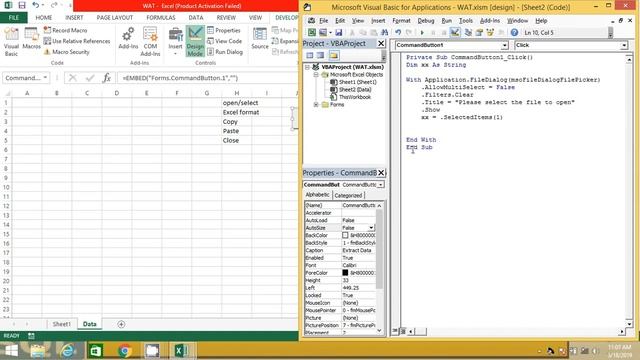
Task: Open COM Add-Ins in Excel ribbon
Action: [150, 41]
